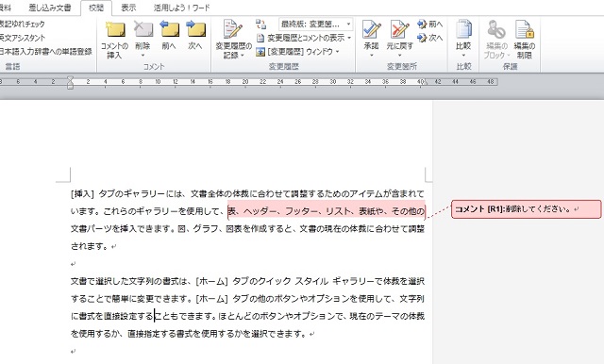Screen dimensions: 604x364
Task: Click paragraph text starting with 文書で選択した文字列
Action: point(247,281)
